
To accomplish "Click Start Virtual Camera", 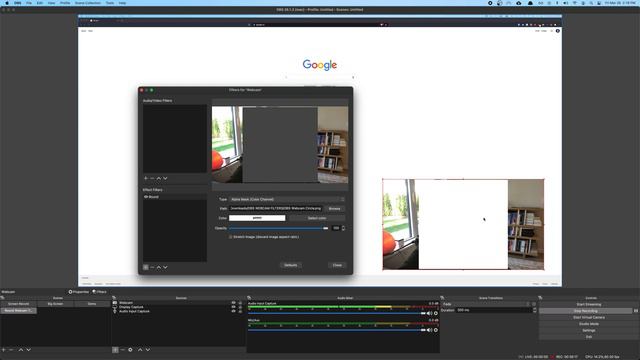I will click(x=589, y=318).
